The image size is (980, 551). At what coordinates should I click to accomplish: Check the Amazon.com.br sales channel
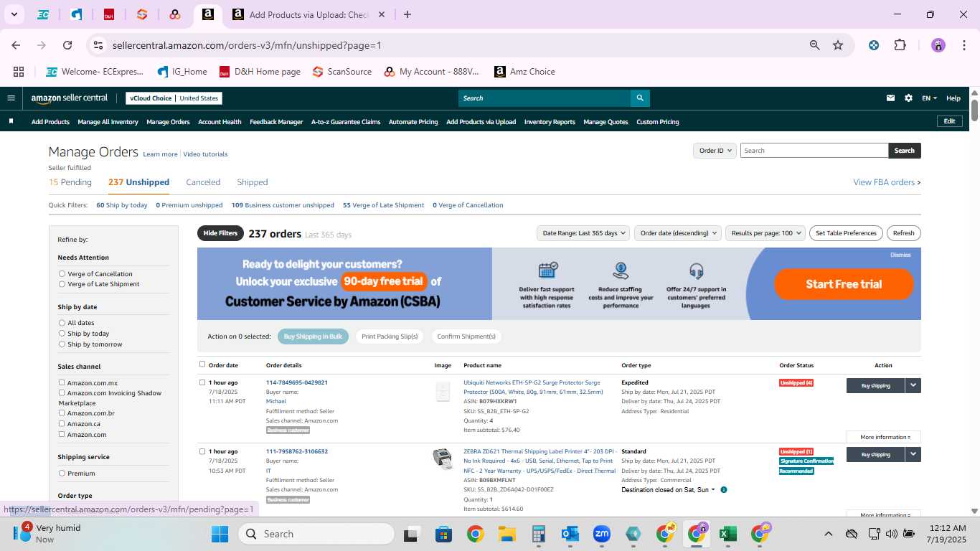click(62, 413)
